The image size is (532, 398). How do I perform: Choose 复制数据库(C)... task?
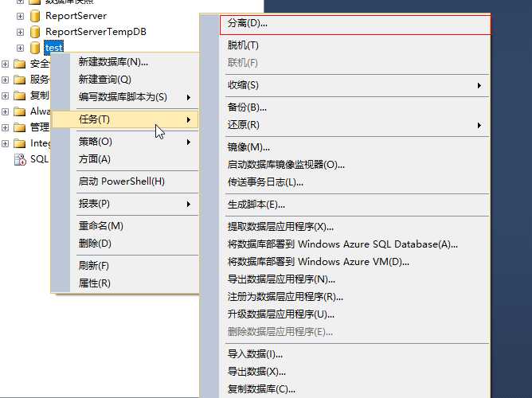coord(346,389)
